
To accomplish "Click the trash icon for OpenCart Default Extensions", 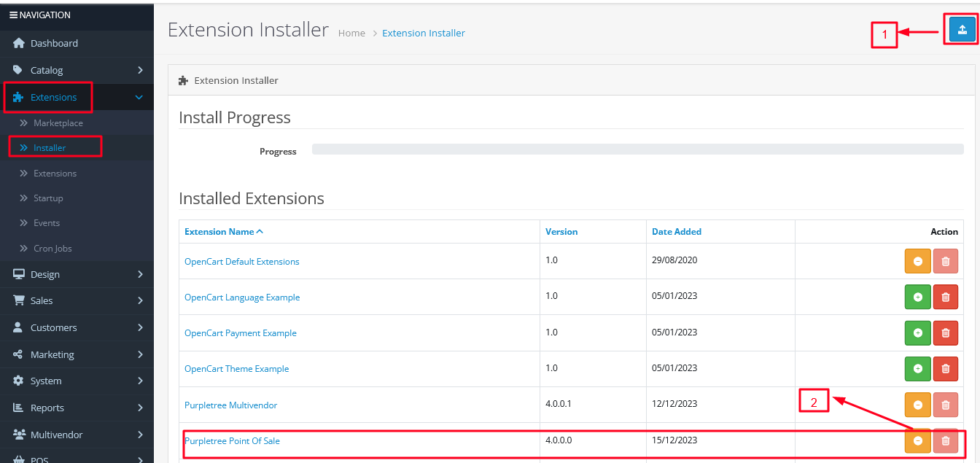I will tap(946, 261).
